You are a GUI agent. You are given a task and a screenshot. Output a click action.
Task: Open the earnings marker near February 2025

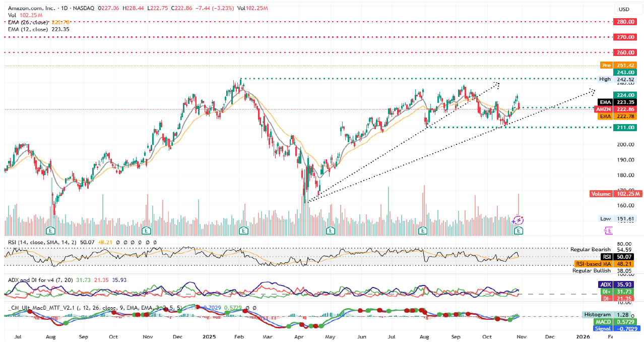244,231
